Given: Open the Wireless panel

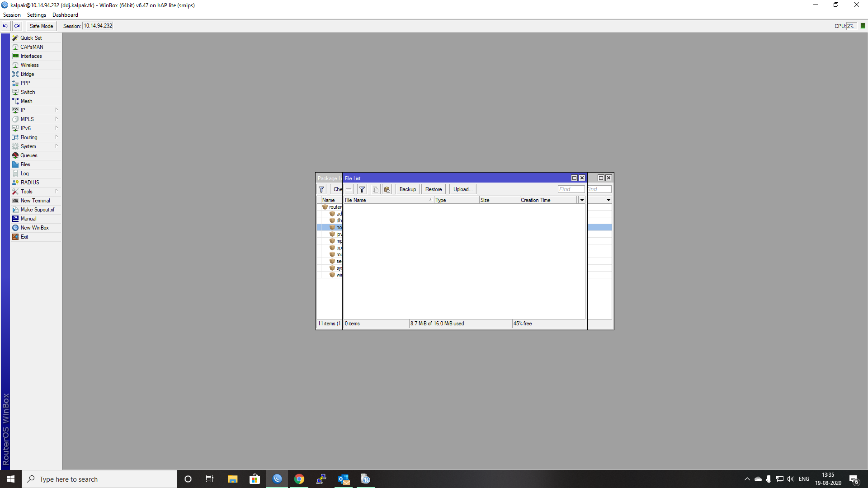Looking at the screenshot, I should pos(29,65).
